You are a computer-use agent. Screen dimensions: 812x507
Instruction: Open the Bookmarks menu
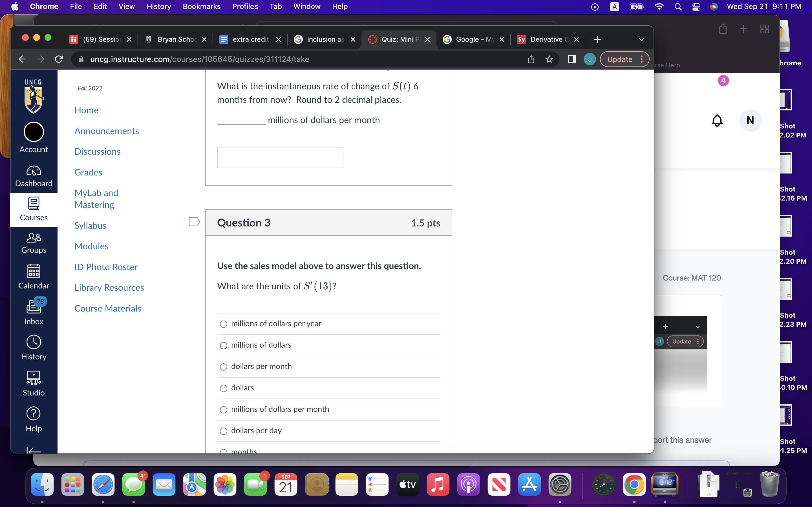pyautogui.click(x=202, y=6)
